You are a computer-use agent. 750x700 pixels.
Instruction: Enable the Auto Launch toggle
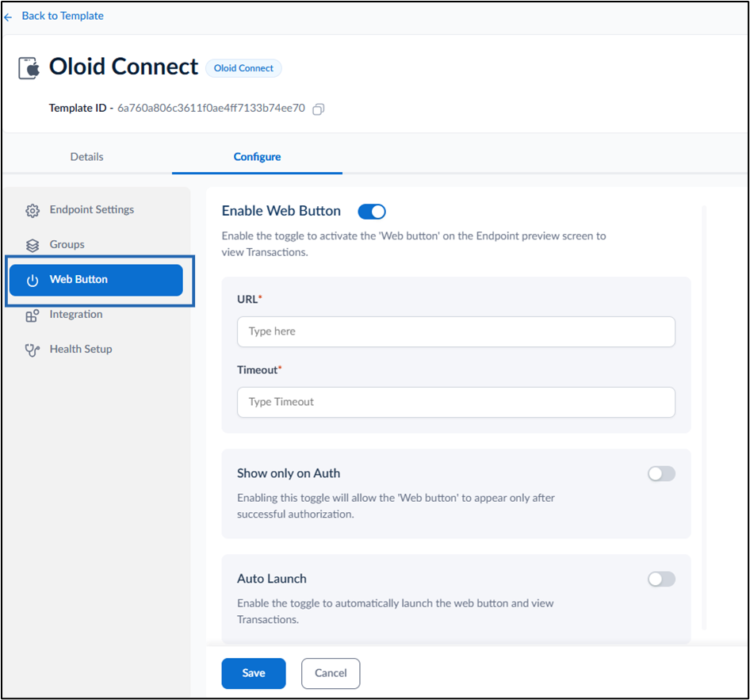(661, 579)
